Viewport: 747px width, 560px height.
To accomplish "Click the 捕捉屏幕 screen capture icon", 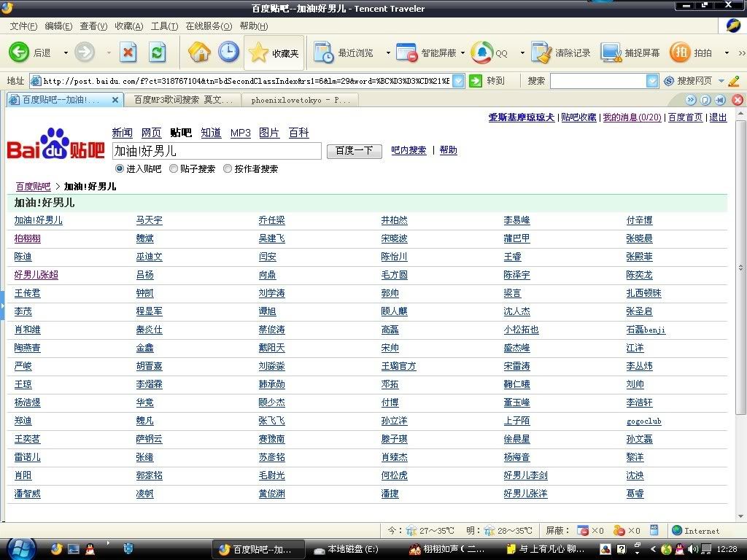I will tap(611, 52).
